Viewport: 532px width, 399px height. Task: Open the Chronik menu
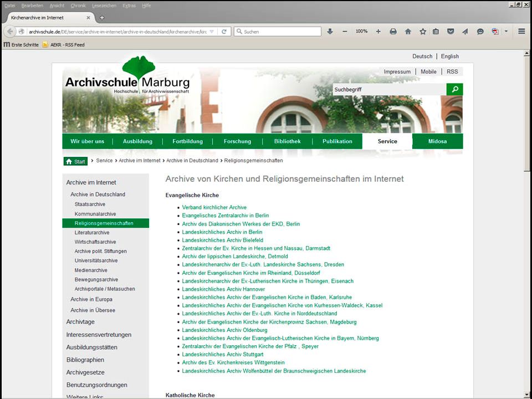(x=78, y=6)
